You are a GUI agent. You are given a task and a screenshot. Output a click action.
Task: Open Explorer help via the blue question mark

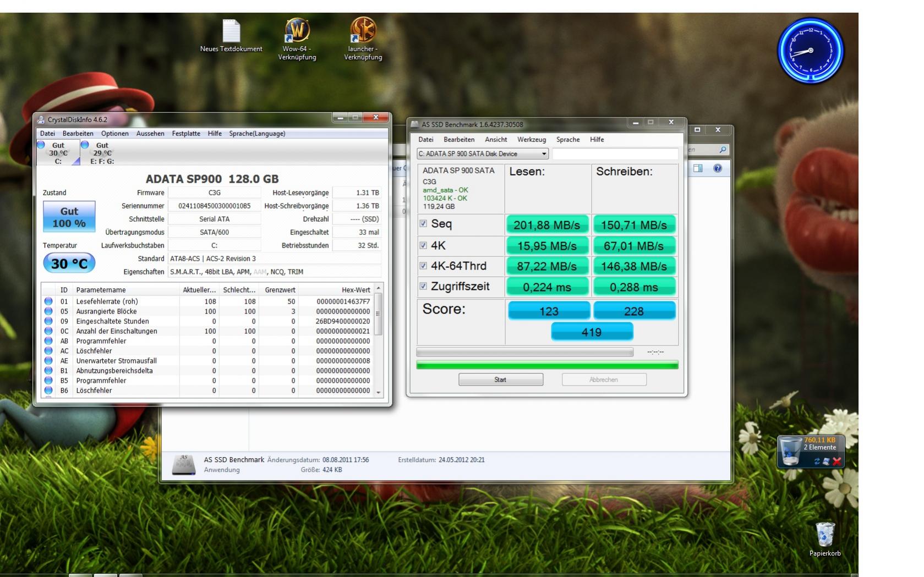[718, 168]
